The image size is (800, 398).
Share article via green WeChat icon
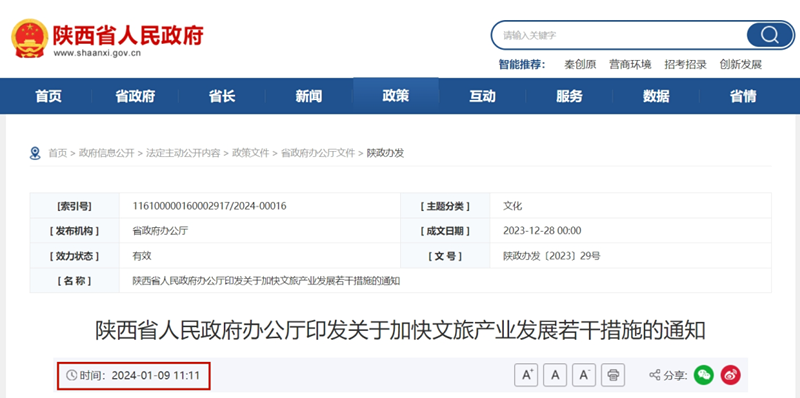[x=704, y=376]
